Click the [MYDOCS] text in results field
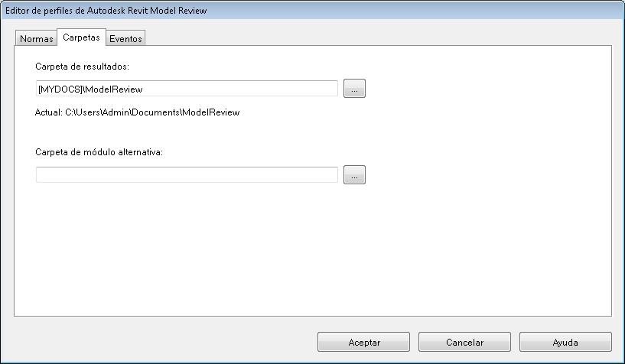Screen dimensions: 625x364 pos(60,89)
